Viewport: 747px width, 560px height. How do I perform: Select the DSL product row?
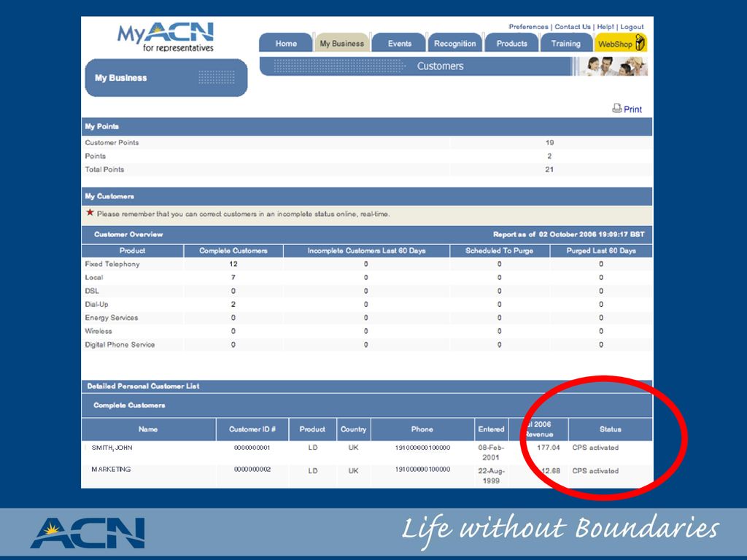click(367, 290)
